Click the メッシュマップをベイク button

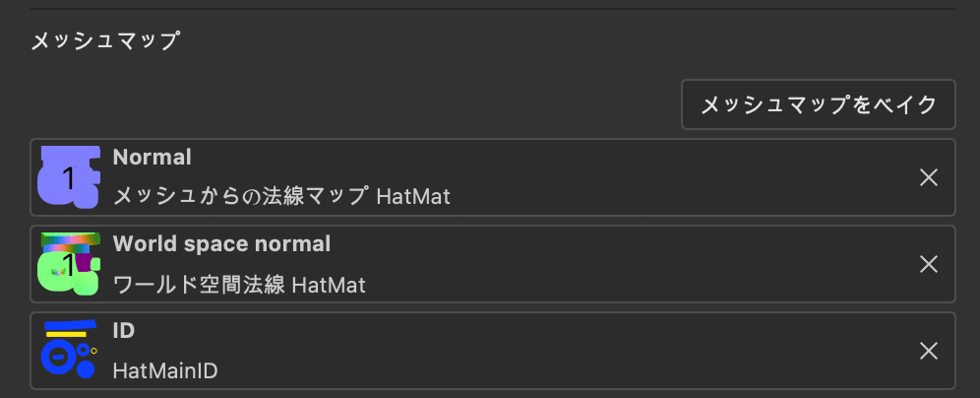(x=818, y=104)
